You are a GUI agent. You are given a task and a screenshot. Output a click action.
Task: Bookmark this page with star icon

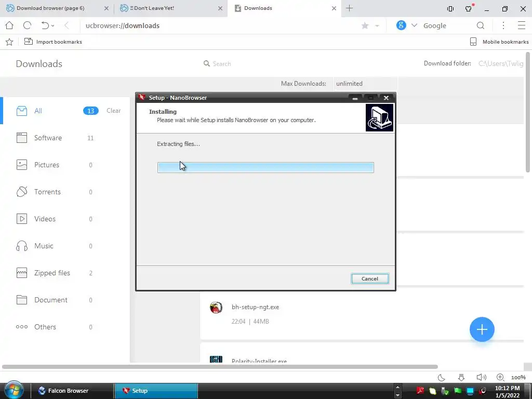pyautogui.click(x=365, y=26)
